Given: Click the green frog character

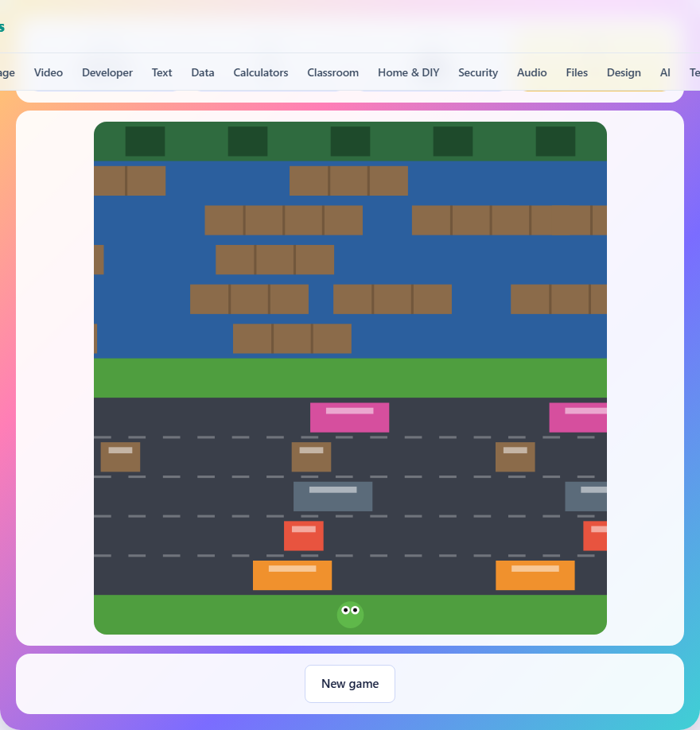Looking at the screenshot, I should click(350, 615).
